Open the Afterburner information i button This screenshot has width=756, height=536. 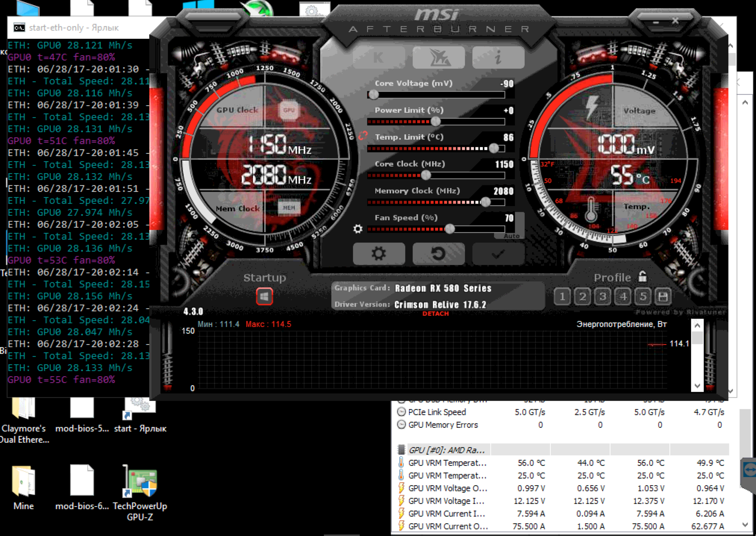(499, 58)
